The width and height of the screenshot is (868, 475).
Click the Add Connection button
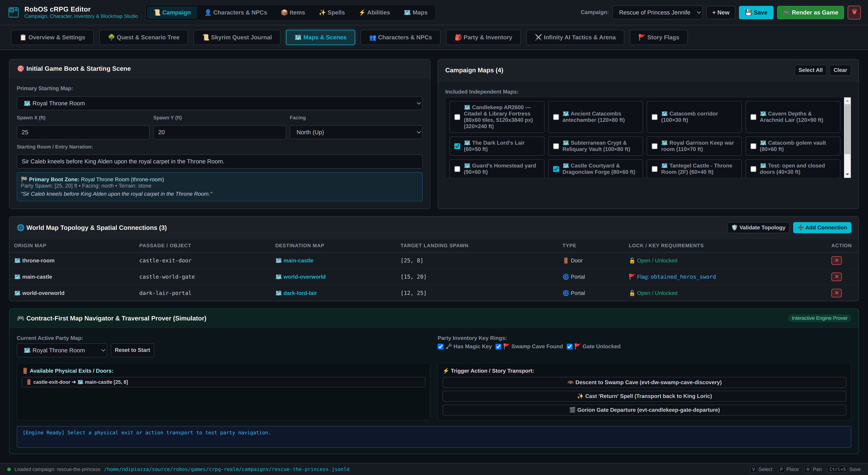point(822,227)
